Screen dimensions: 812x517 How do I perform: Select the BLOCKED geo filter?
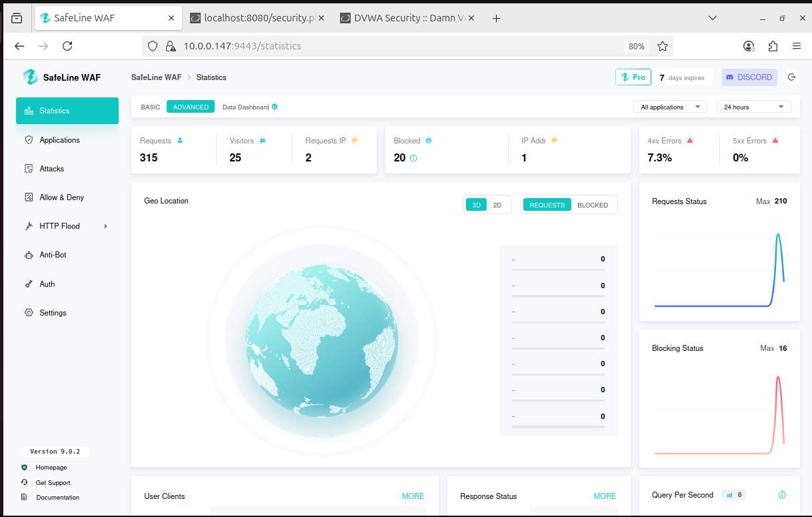point(593,205)
